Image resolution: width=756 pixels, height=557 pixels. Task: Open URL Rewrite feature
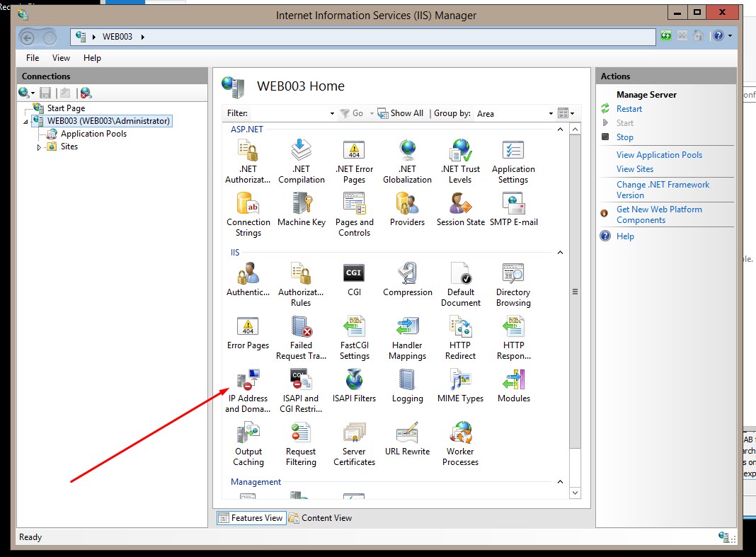408,439
